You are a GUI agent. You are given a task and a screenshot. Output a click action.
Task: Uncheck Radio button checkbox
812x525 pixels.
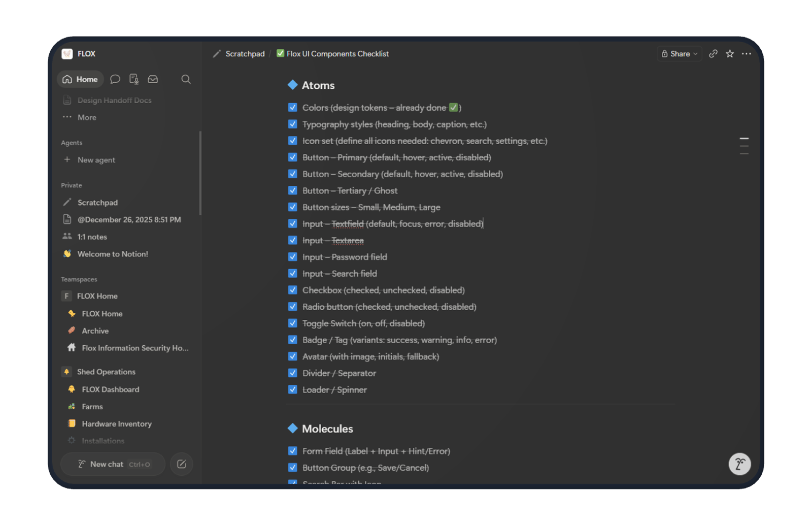coord(292,307)
